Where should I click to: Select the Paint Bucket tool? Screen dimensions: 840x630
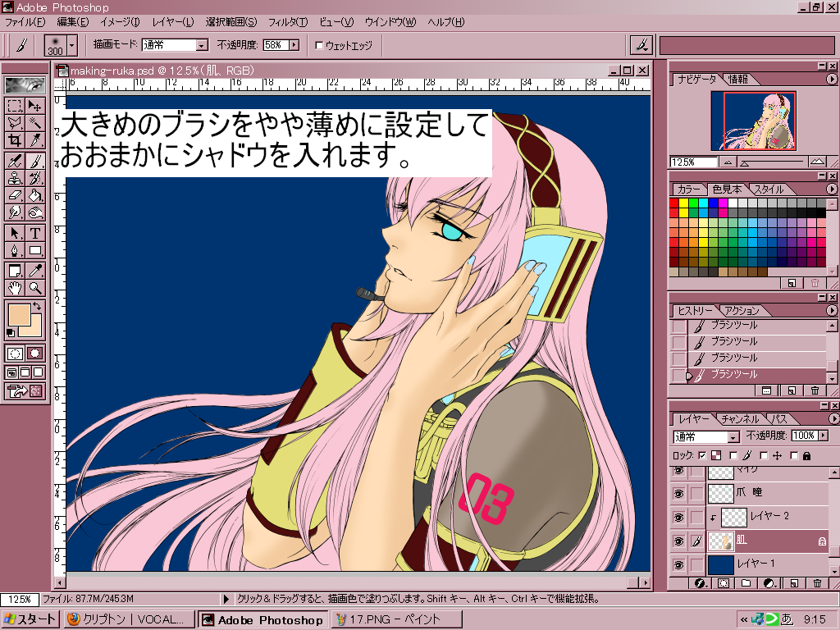click(x=34, y=195)
